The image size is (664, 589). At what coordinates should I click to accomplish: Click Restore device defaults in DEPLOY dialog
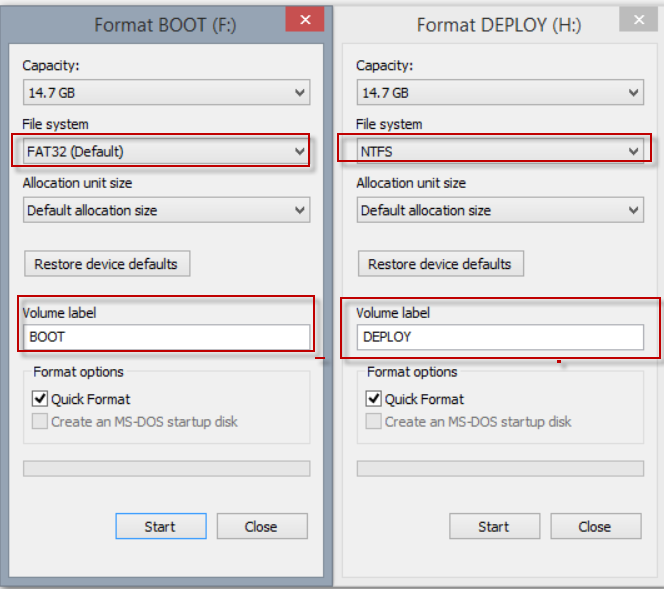[x=441, y=264]
